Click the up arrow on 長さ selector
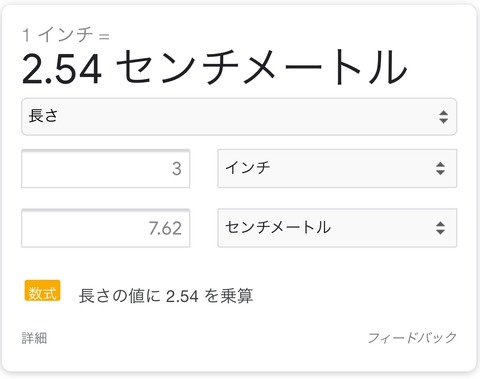Image resolution: width=480 pixels, height=379 pixels. 443,113
